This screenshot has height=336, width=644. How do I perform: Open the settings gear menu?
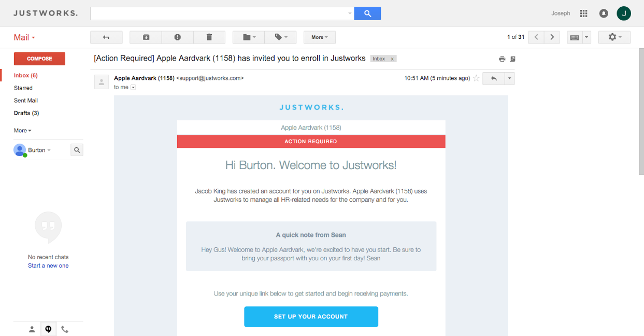(x=614, y=37)
